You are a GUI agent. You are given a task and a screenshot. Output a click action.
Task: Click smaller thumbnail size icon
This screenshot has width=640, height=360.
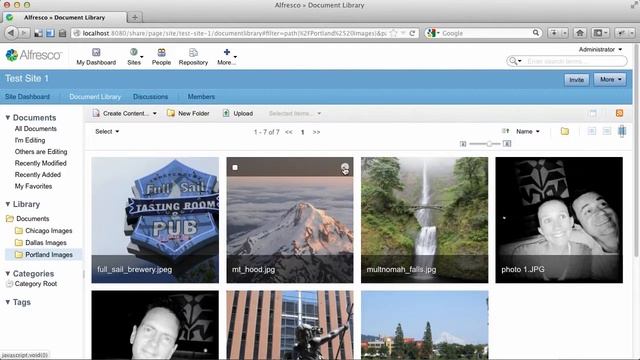click(x=463, y=144)
